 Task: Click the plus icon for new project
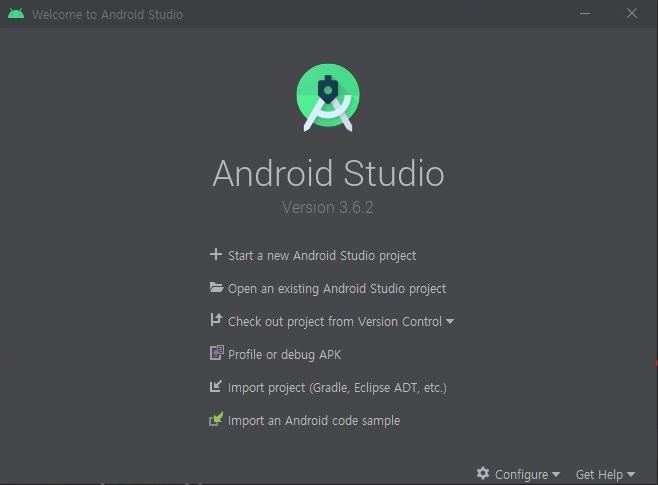click(216, 254)
